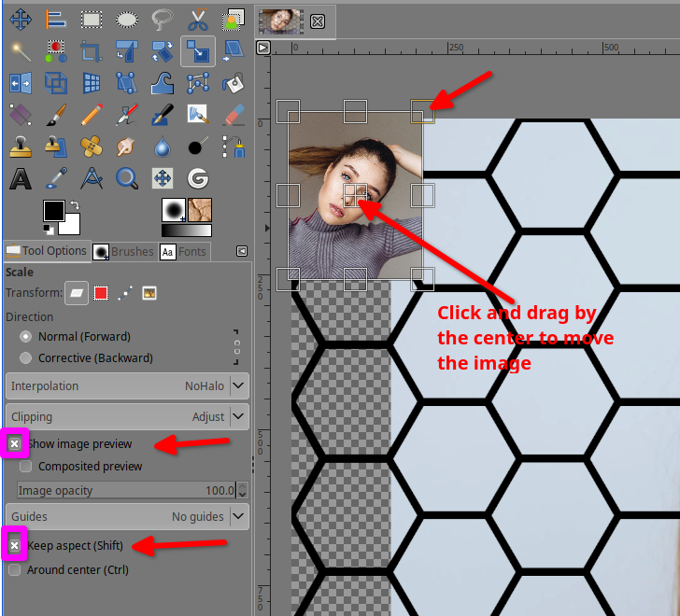Select the Measure tool

(x=92, y=178)
